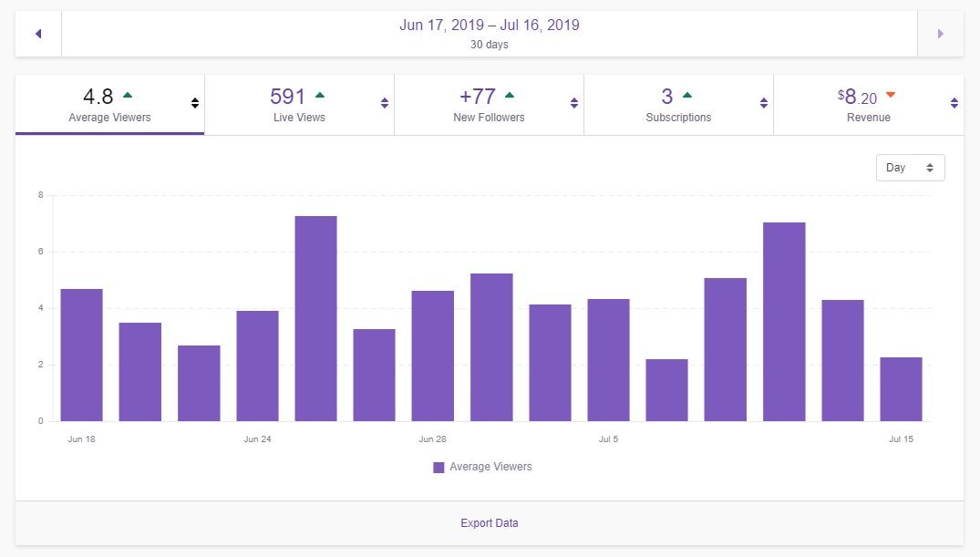Click the tallest bar after Jun 24
Screen dimensions: 980x557
coord(315,318)
